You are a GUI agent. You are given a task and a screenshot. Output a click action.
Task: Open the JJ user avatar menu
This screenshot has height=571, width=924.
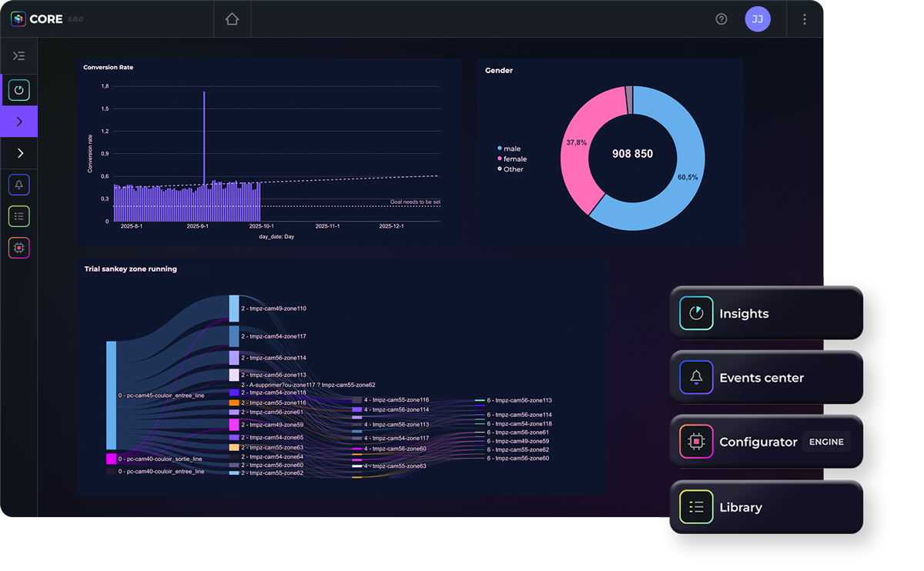(x=758, y=19)
